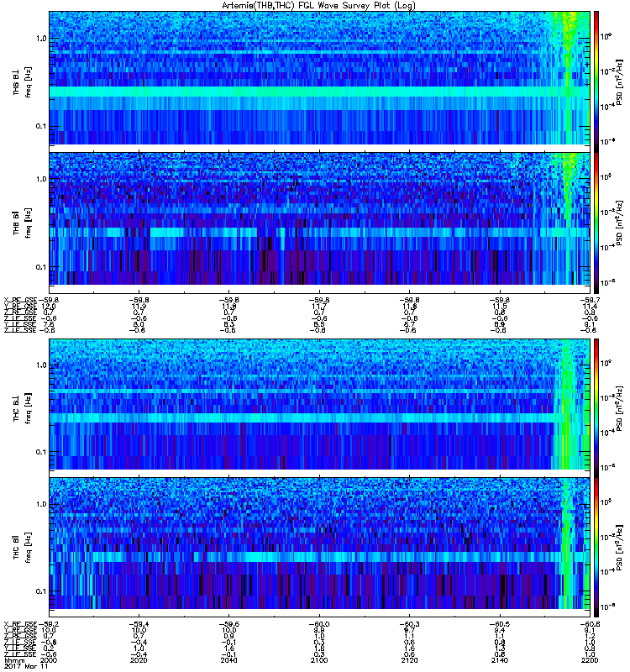Click the '1.0' frequency tick of the THC B∥ panel
630x672 pixels.
click(41, 504)
